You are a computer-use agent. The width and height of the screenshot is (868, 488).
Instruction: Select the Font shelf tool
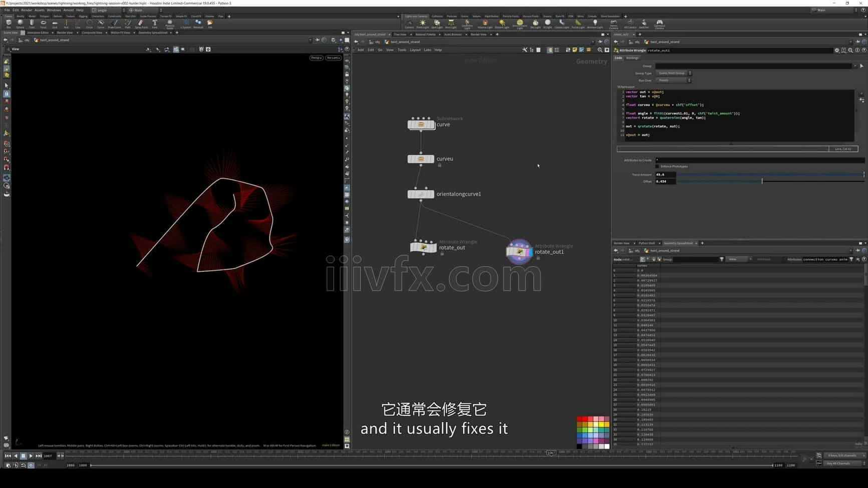click(154, 23)
